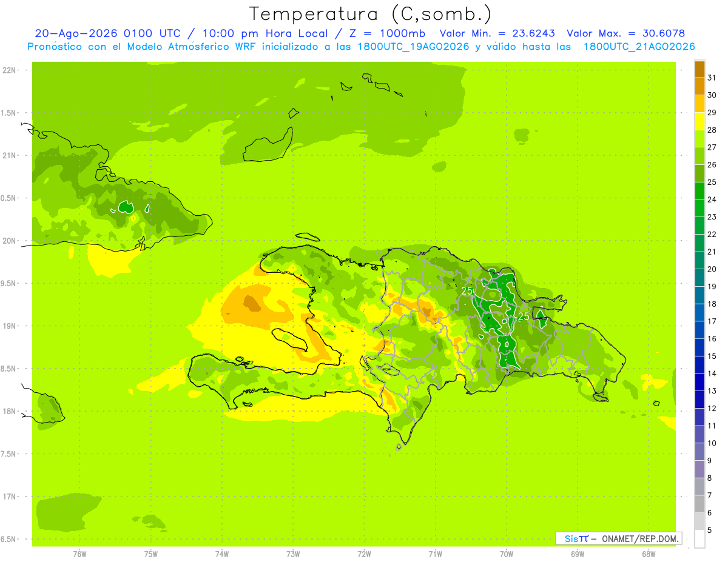
Task: Click the legend value '20'
Action: tap(712, 269)
